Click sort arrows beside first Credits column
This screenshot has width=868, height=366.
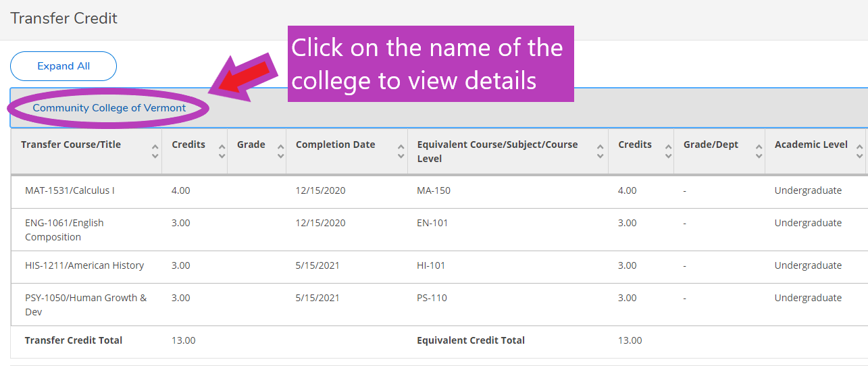click(x=222, y=151)
